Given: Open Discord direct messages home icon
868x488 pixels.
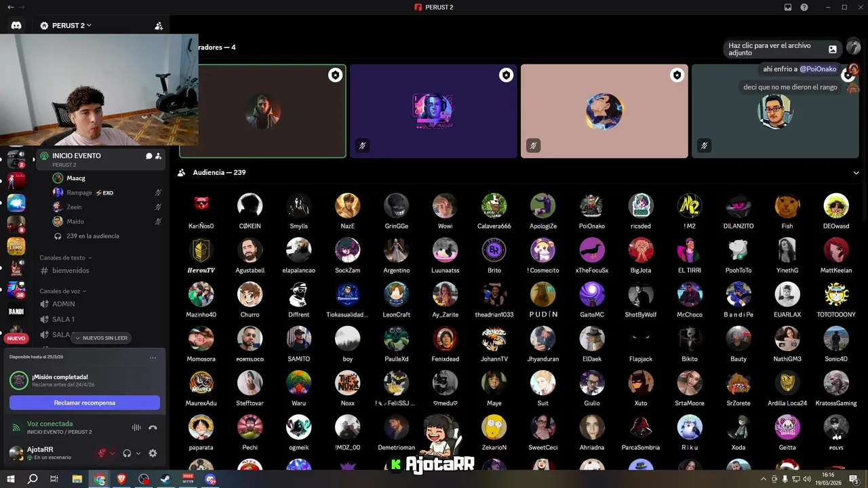Looking at the screenshot, I should point(16,25).
